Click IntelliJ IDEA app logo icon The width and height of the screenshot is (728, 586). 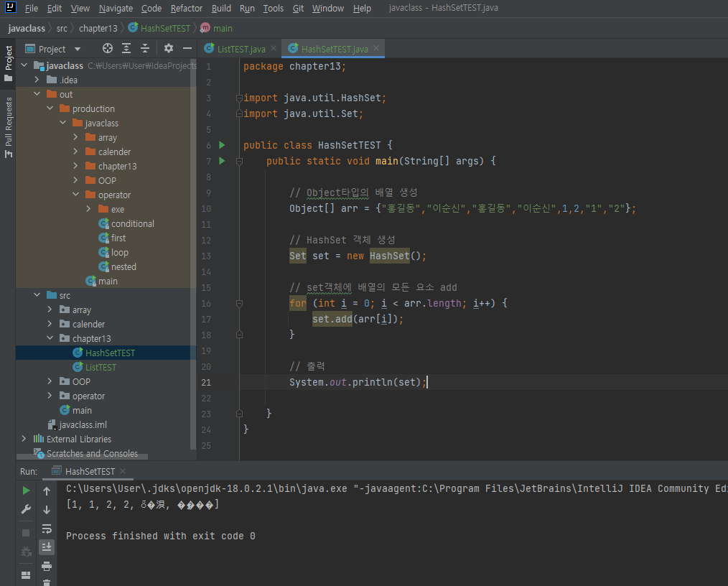10,7
